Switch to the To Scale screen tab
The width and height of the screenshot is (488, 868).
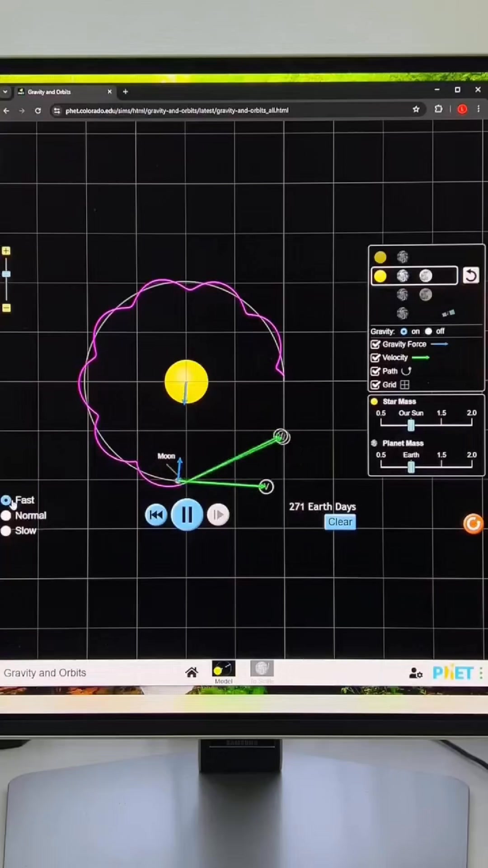tap(262, 671)
